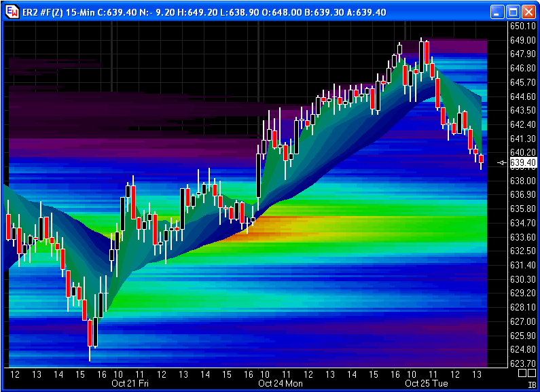Click the N:- 9.20 net change value
540x392 pixels.
158,12
